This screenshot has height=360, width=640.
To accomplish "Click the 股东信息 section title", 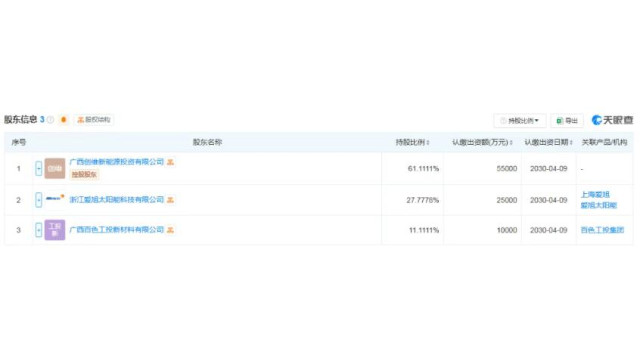I will (x=20, y=120).
